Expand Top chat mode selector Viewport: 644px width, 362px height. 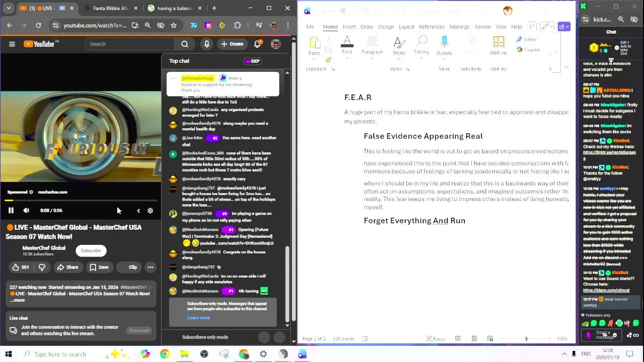coord(179,61)
